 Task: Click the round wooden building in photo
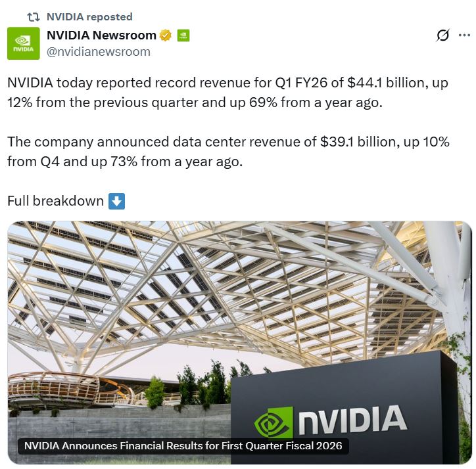53,388
